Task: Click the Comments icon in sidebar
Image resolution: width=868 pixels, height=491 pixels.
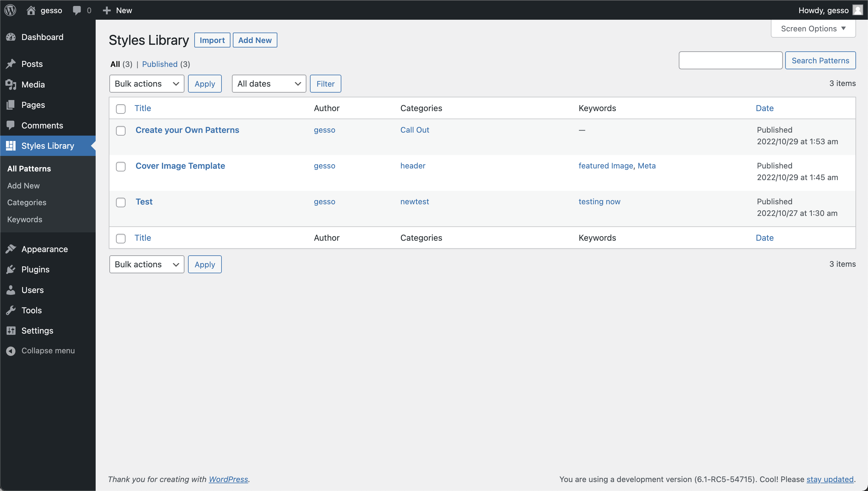Action: coord(11,125)
